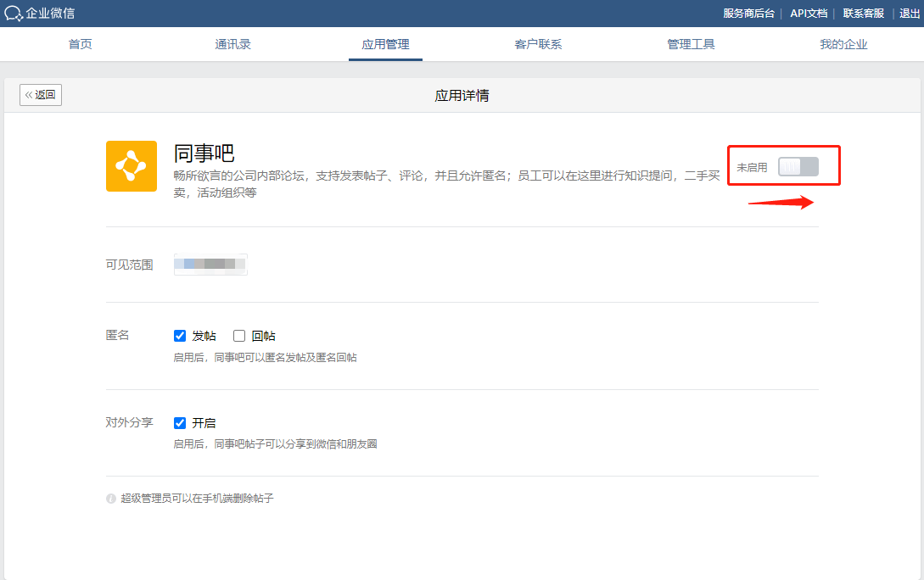
Task: Open the API文档 link
Action: click(x=809, y=14)
